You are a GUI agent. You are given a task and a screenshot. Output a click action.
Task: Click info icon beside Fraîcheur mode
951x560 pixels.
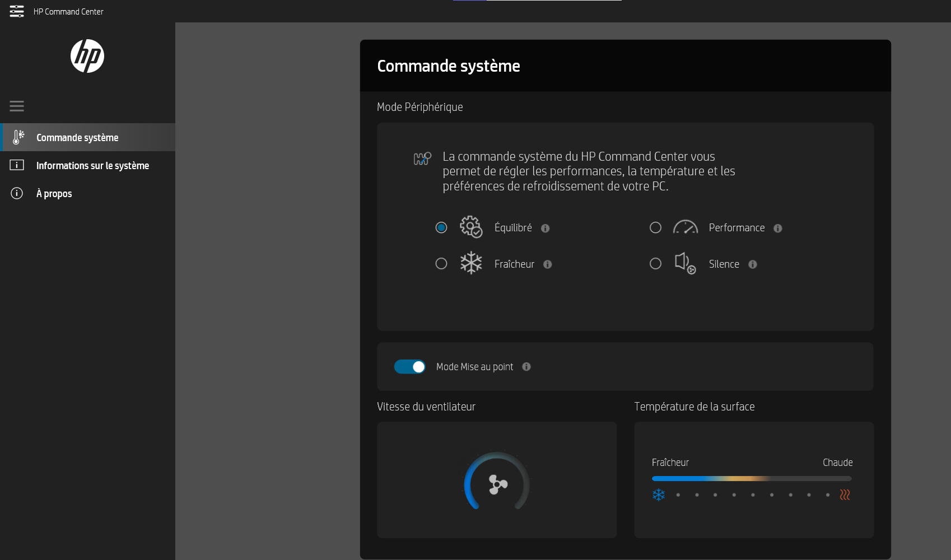coord(548,264)
